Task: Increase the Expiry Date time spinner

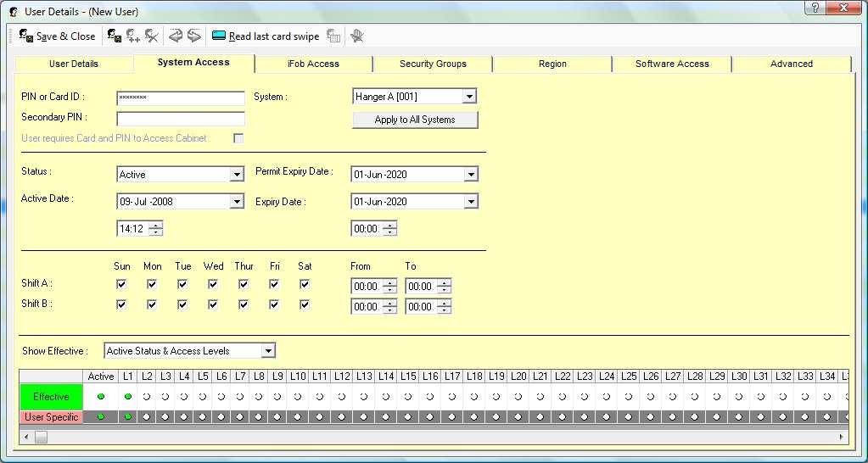Action: tap(390, 225)
